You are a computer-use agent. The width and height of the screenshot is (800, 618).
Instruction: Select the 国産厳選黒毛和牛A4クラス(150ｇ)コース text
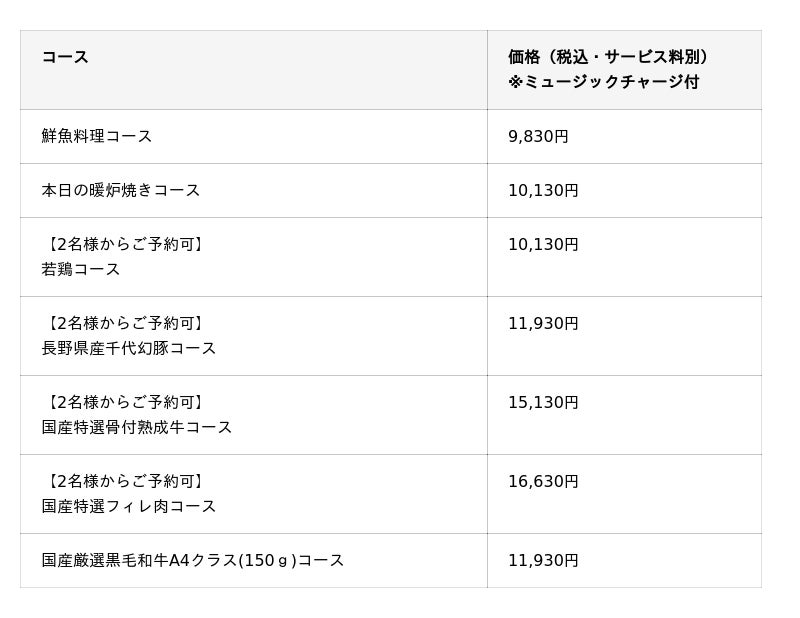193,560
